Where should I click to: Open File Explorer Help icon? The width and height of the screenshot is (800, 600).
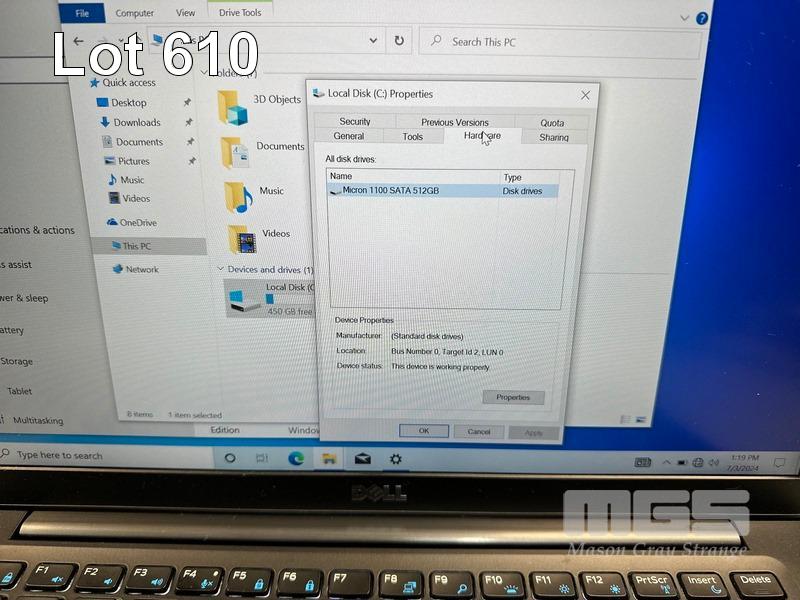(703, 18)
